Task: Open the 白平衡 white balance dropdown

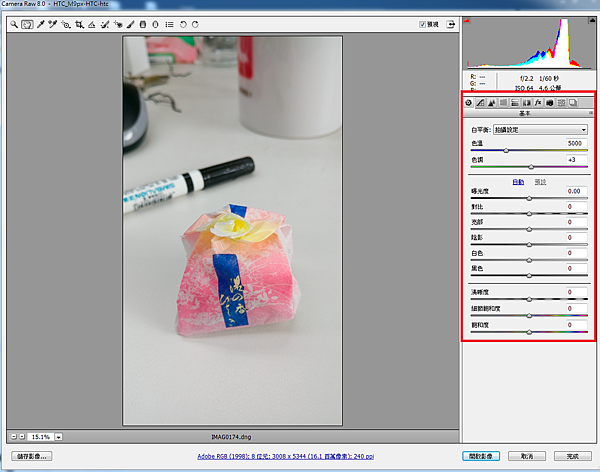Action: point(540,130)
